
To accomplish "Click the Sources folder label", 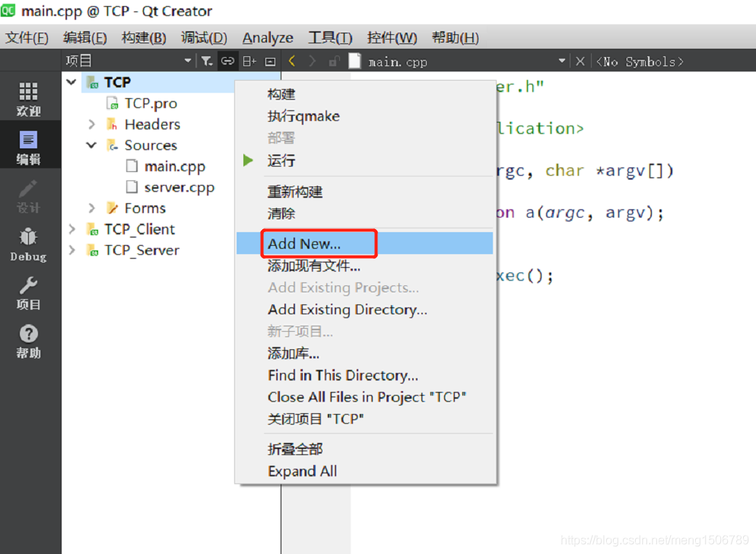I will pyautogui.click(x=151, y=145).
